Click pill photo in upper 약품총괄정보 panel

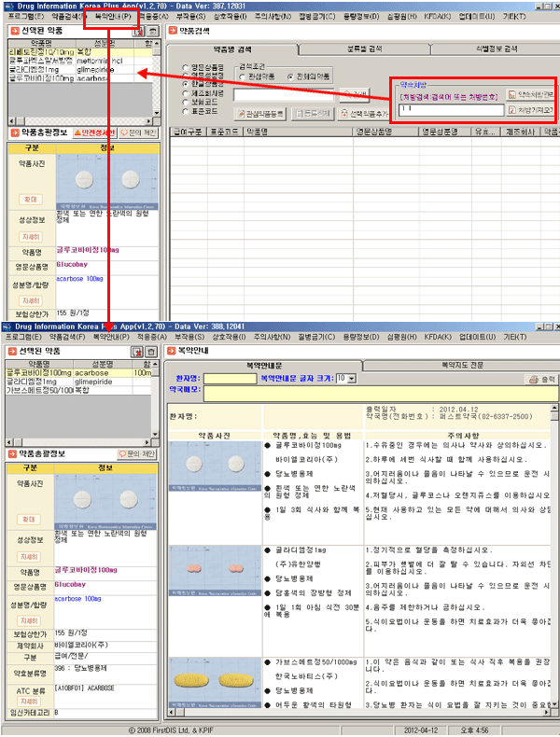point(106,182)
